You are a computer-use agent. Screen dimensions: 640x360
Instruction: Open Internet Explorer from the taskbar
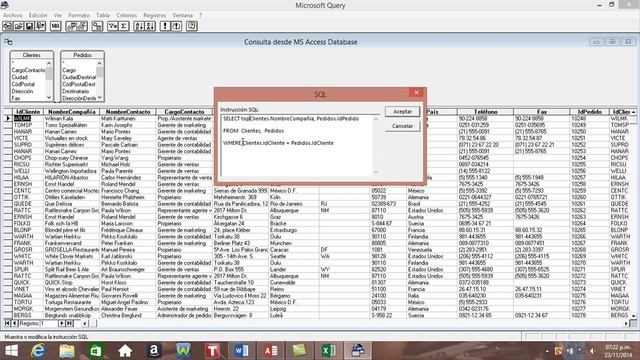click(38, 351)
